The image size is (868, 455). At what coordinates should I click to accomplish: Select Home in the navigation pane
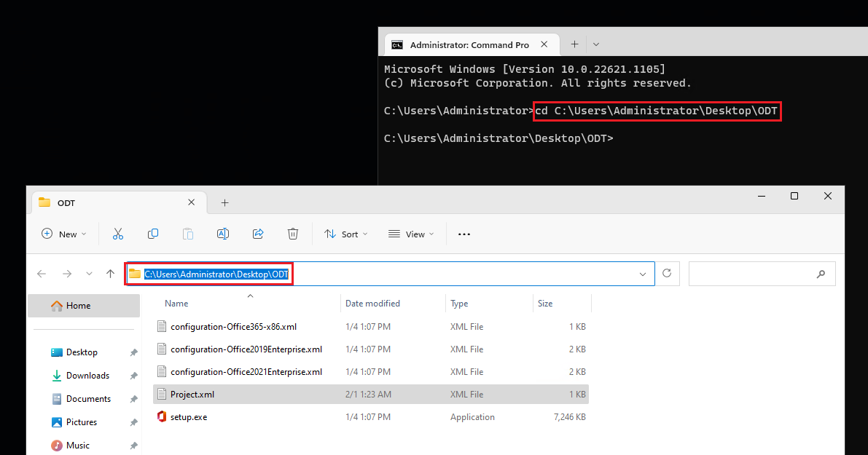pos(84,306)
